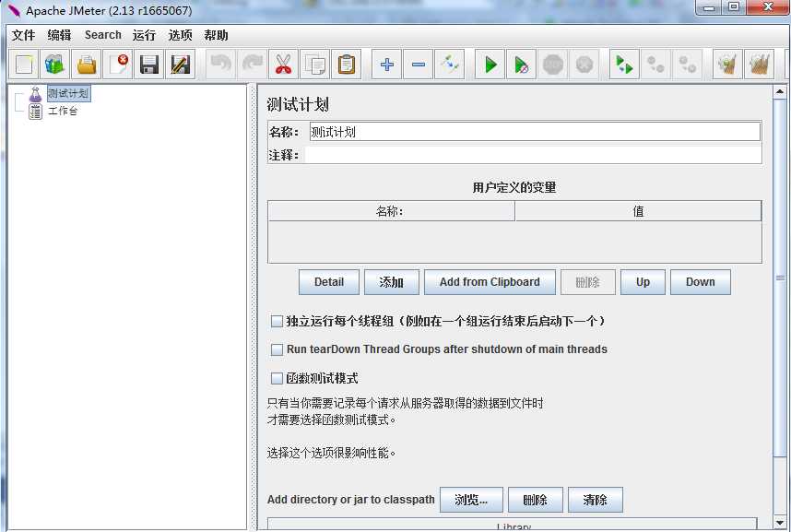Click the grey Stop test icon
This screenshot has height=532, width=791.
[553, 65]
